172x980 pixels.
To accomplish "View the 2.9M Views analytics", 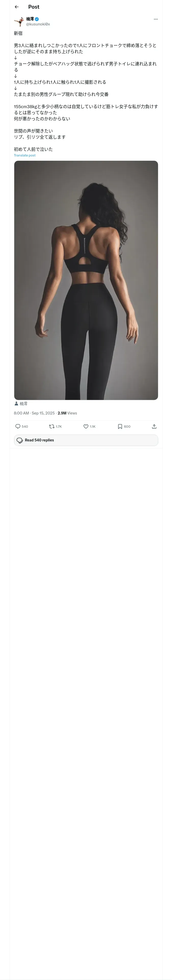I will pyautogui.click(x=68, y=413).
